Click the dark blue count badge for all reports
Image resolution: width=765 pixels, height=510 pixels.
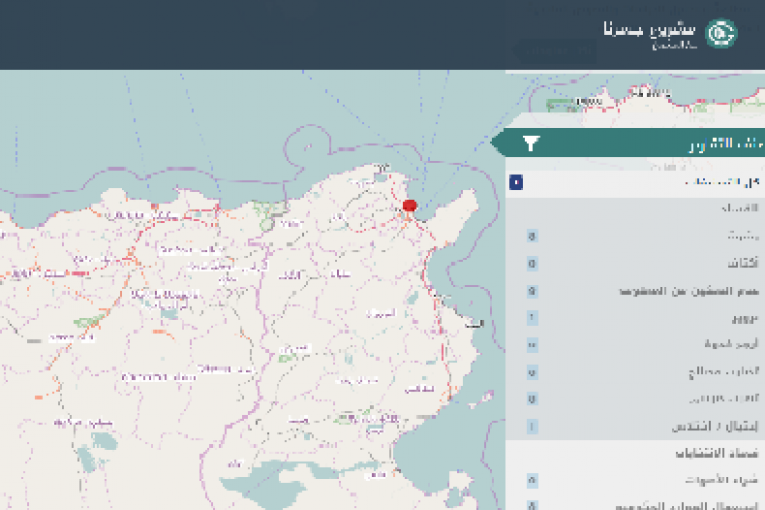[x=516, y=182]
